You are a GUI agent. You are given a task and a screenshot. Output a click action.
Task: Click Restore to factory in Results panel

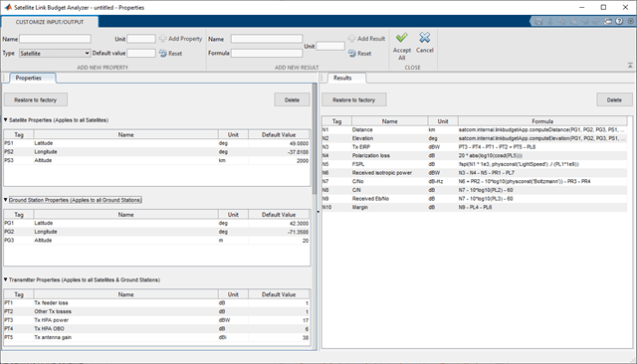click(x=354, y=99)
